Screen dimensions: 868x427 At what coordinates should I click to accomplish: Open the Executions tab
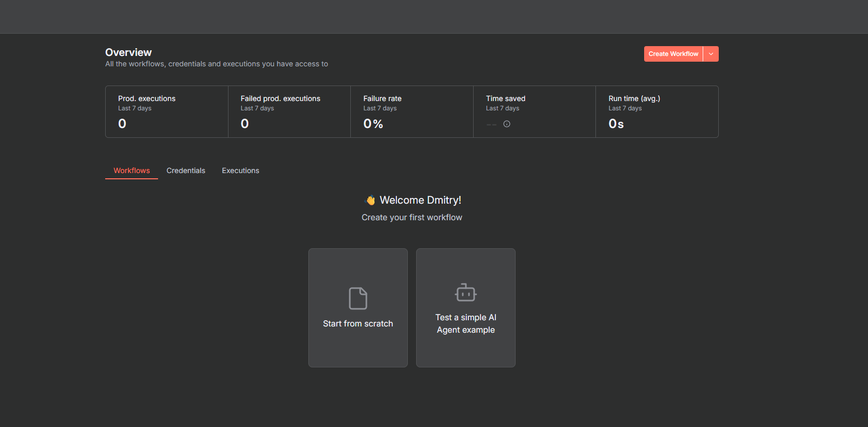click(x=240, y=170)
